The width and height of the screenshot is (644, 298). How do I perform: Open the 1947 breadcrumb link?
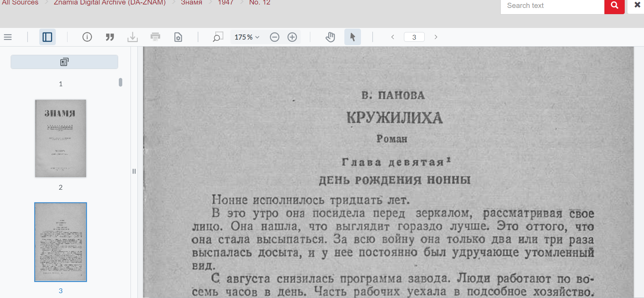point(226,3)
